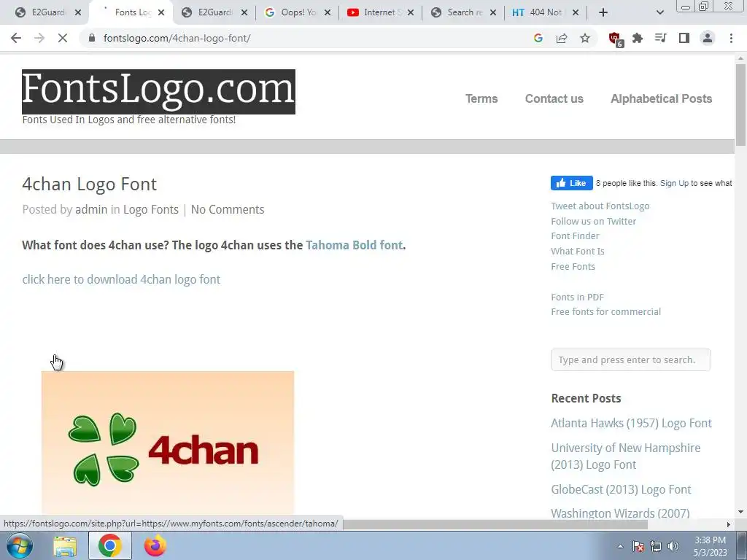
Task: Click the network tray icon
Action: (656, 547)
